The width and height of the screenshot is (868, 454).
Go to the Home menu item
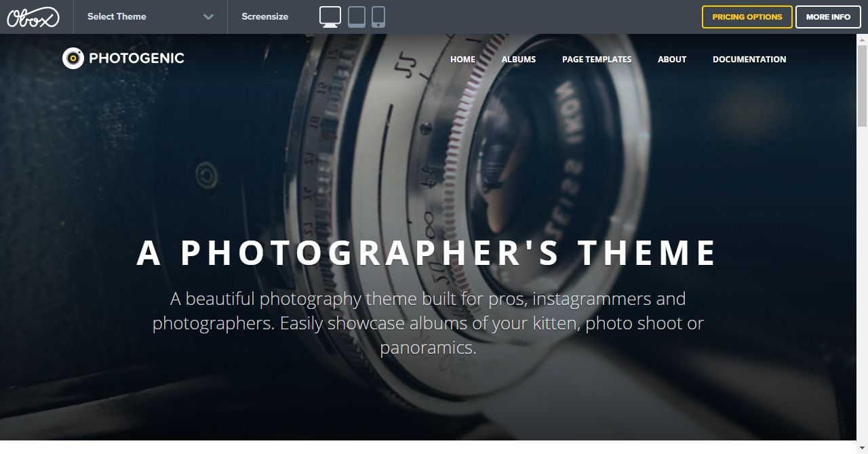pyautogui.click(x=462, y=60)
